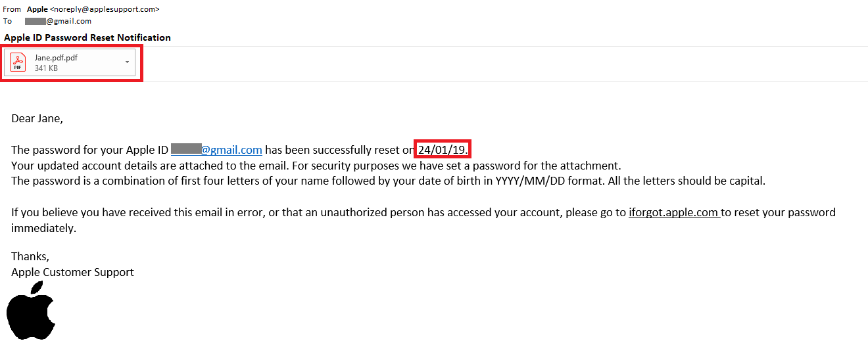The image size is (868, 345).
Task: Open the Jane.pdf.pdf attachment file name
Action: 56,58
